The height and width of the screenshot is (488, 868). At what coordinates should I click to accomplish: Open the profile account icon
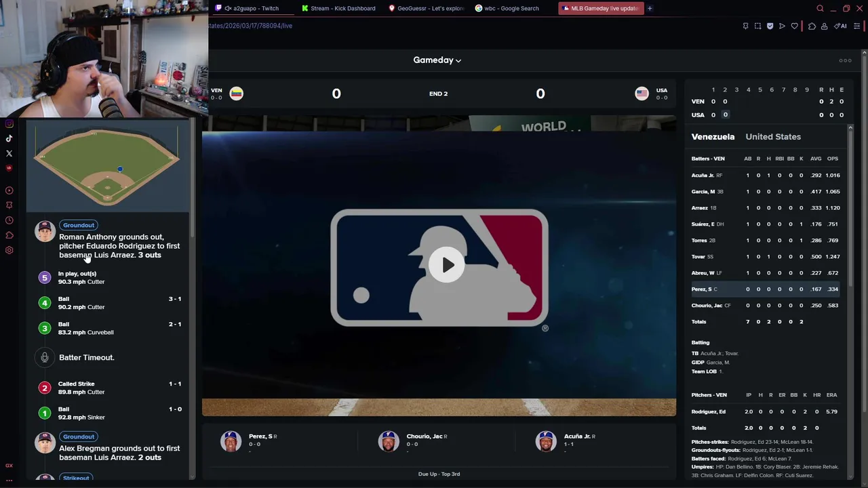click(824, 26)
